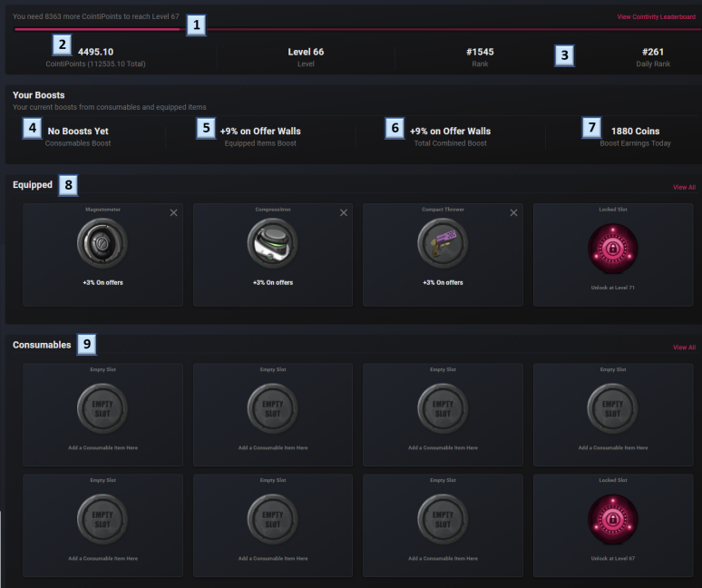Click the 8363 more CointiPoints message
The height and width of the screenshot is (588, 702).
point(96,16)
